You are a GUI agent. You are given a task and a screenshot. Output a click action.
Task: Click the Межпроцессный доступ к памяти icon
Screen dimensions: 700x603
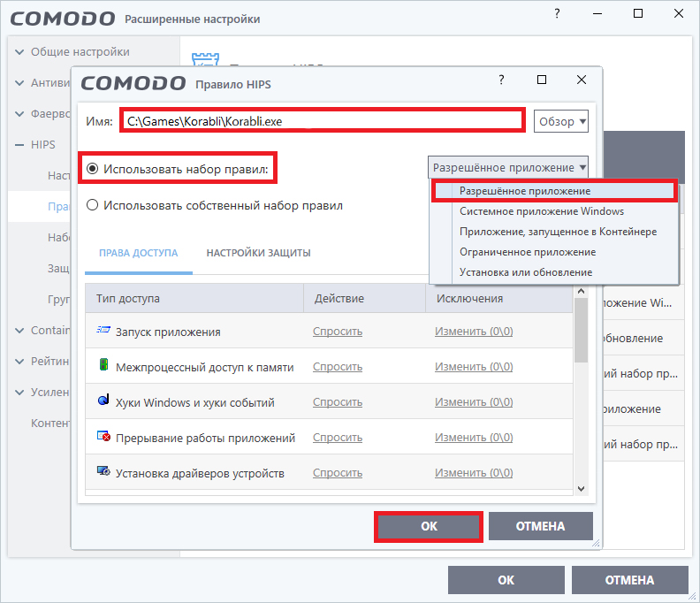103,364
